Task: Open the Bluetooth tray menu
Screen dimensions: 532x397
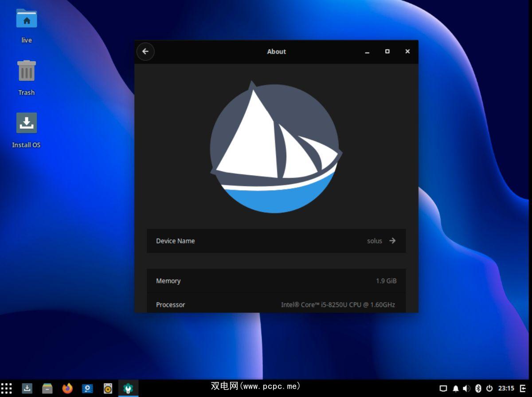Action: (478, 389)
